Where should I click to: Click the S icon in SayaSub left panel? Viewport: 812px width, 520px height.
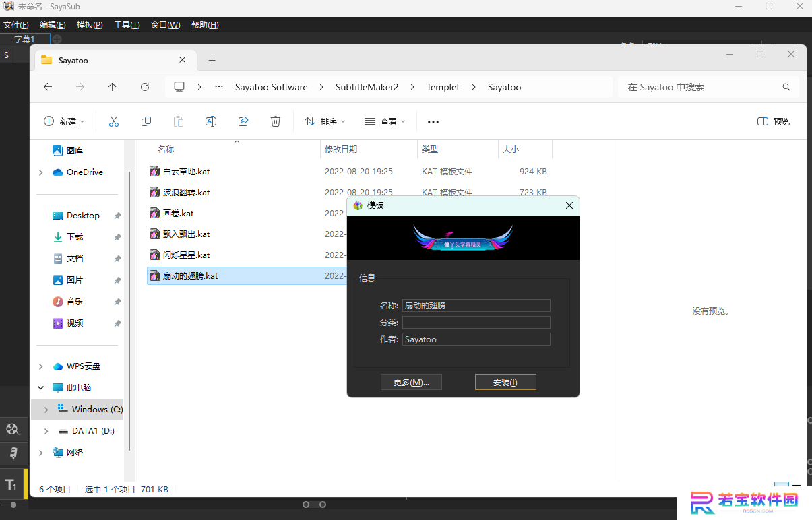tap(7, 55)
